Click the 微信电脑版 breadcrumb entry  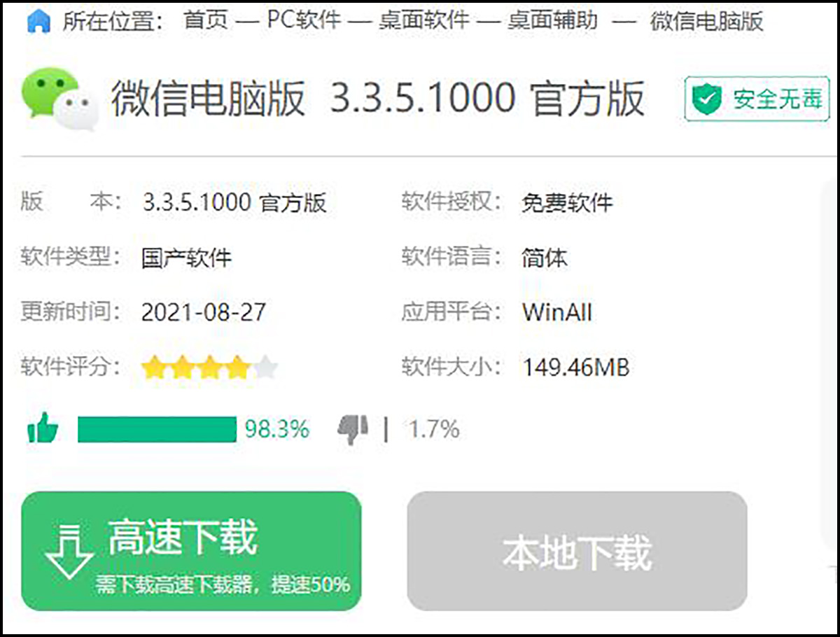[x=708, y=22]
